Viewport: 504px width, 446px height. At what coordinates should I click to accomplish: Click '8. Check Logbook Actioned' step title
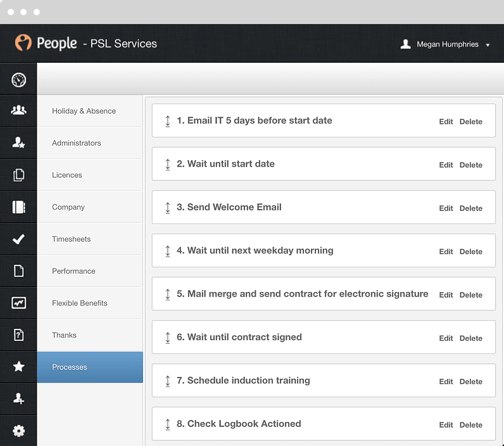point(239,423)
